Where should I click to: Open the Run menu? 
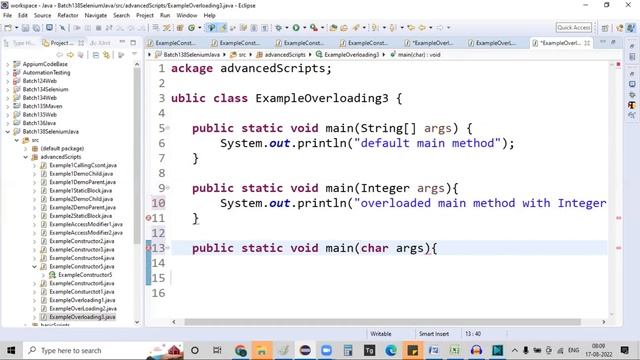pos(165,16)
